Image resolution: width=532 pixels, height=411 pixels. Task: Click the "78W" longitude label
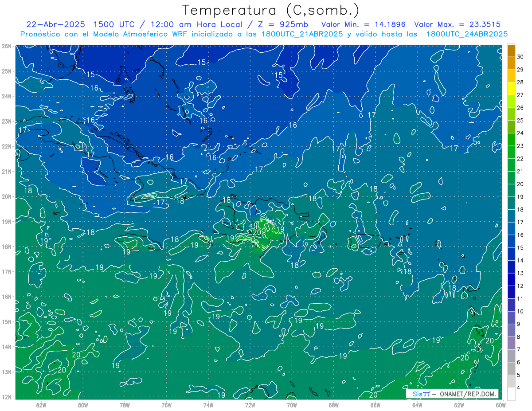pos(125,405)
